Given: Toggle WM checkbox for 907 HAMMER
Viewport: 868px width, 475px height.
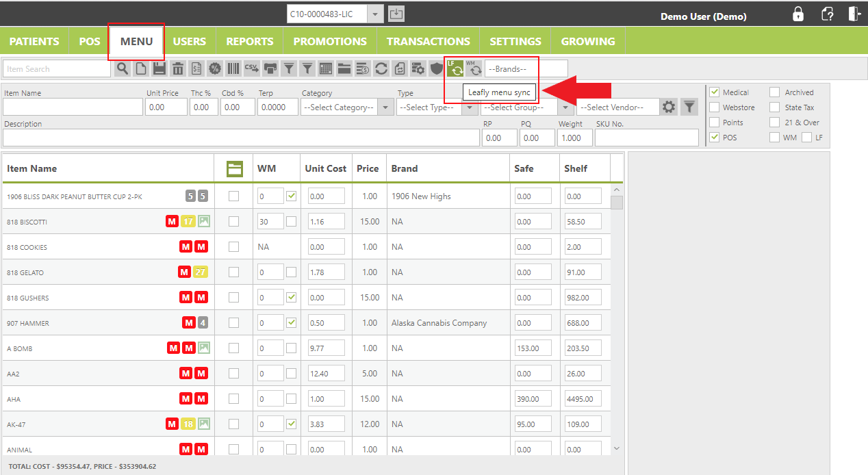Looking at the screenshot, I should click(292, 322).
